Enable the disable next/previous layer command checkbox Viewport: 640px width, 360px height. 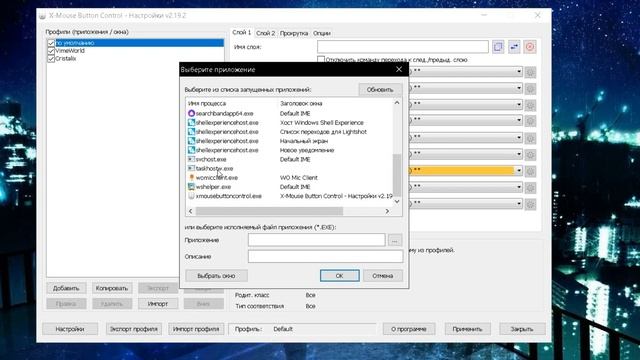click(321, 60)
